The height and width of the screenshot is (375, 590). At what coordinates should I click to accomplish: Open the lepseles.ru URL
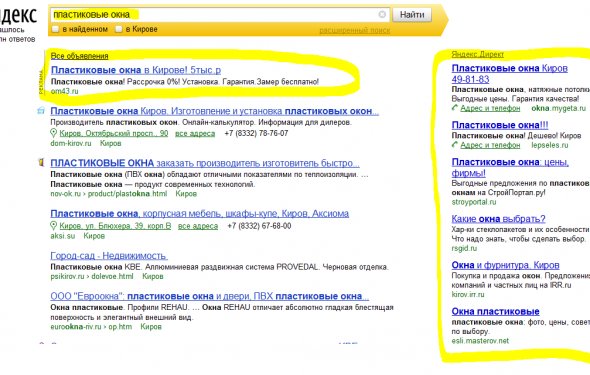click(x=550, y=145)
